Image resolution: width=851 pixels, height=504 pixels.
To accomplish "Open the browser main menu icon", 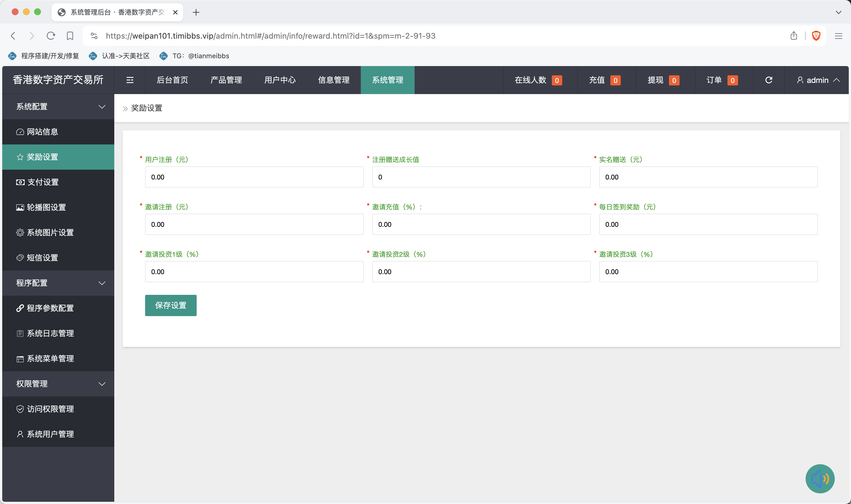I will tap(838, 36).
